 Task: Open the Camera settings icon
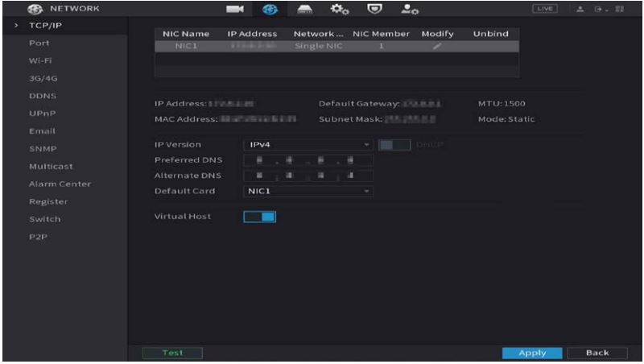coord(235,9)
